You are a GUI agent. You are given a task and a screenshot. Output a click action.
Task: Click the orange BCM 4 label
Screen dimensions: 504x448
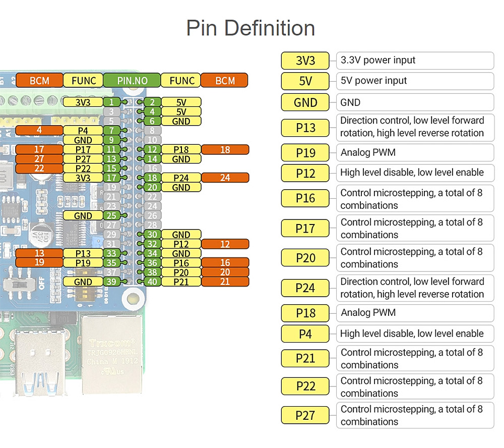(39, 131)
